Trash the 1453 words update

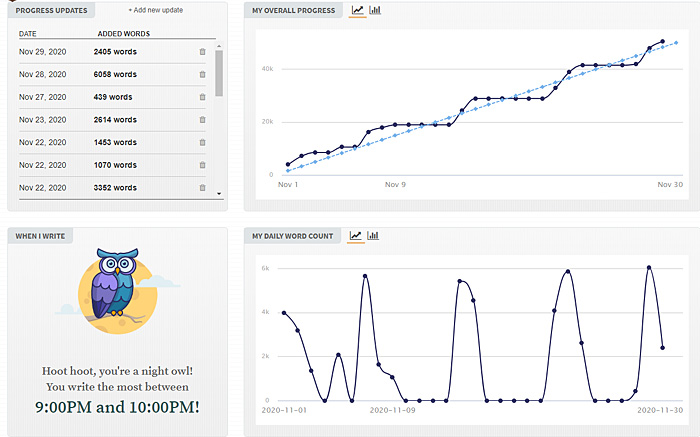tap(202, 143)
